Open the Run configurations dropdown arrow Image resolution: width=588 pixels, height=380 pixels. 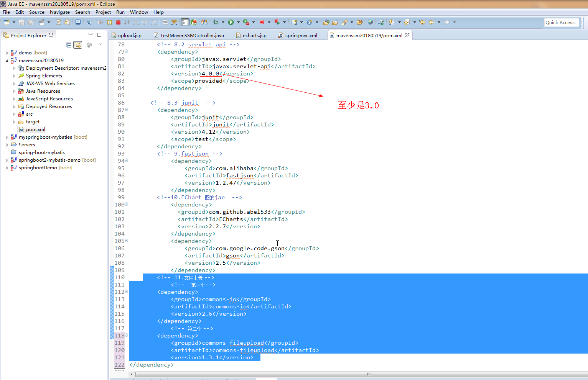(x=238, y=22)
